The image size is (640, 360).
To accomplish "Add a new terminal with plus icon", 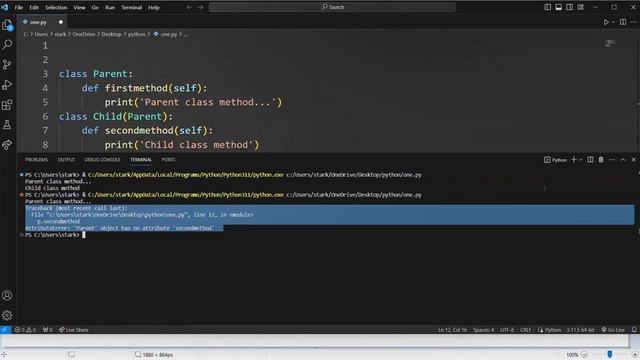I will (x=574, y=160).
